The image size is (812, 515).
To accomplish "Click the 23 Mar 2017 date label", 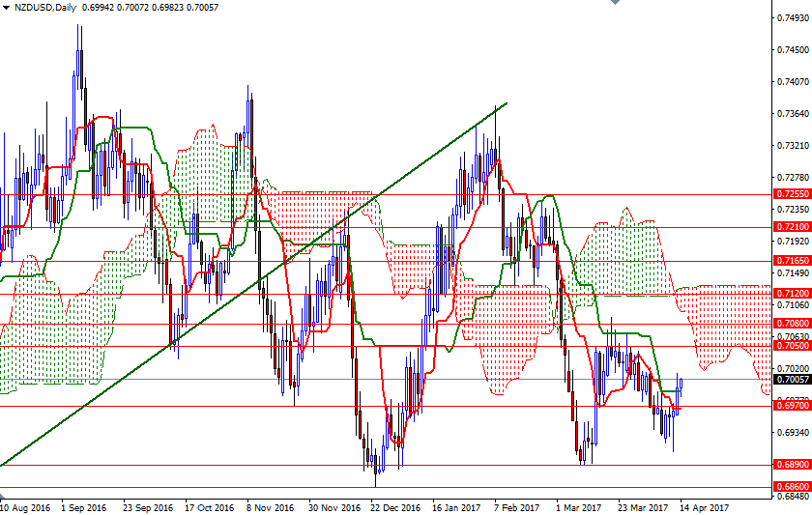I will (643, 508).
